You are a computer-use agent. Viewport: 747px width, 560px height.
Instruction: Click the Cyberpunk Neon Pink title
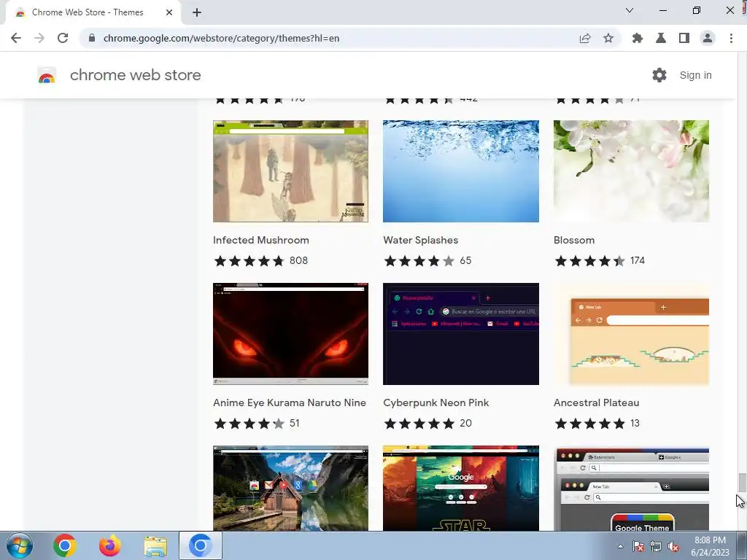[x=436, y=402]
